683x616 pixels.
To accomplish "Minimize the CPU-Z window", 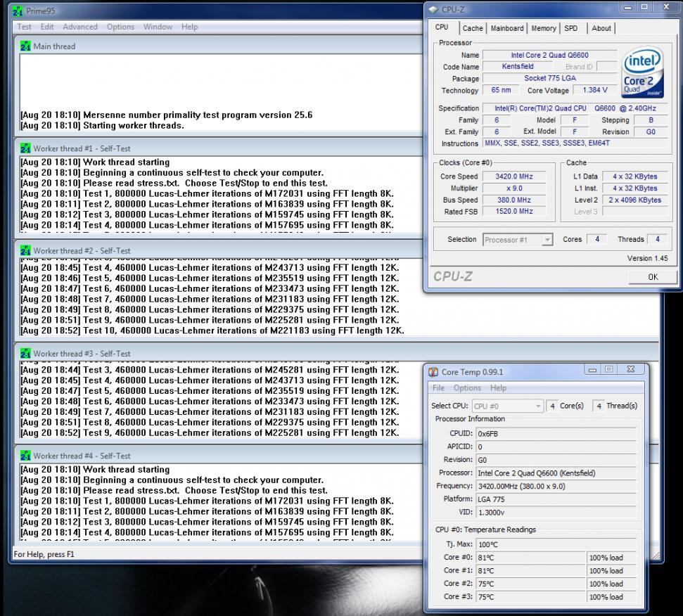I will [627, 8].
